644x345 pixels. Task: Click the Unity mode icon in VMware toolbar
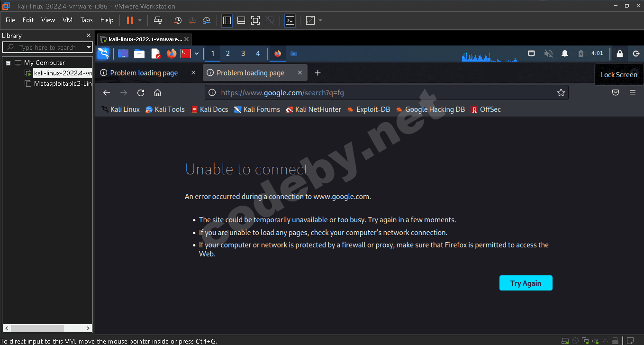point(270,20)
